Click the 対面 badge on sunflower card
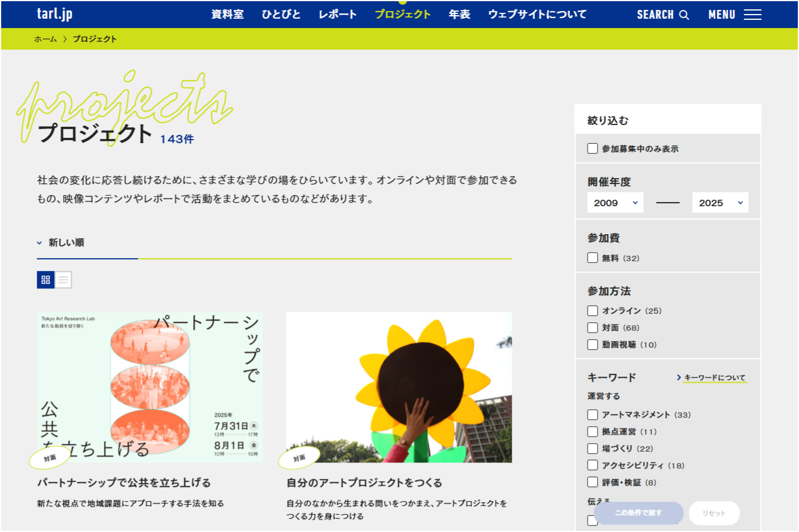Screen dimensions: 799x532 [299, 458]
